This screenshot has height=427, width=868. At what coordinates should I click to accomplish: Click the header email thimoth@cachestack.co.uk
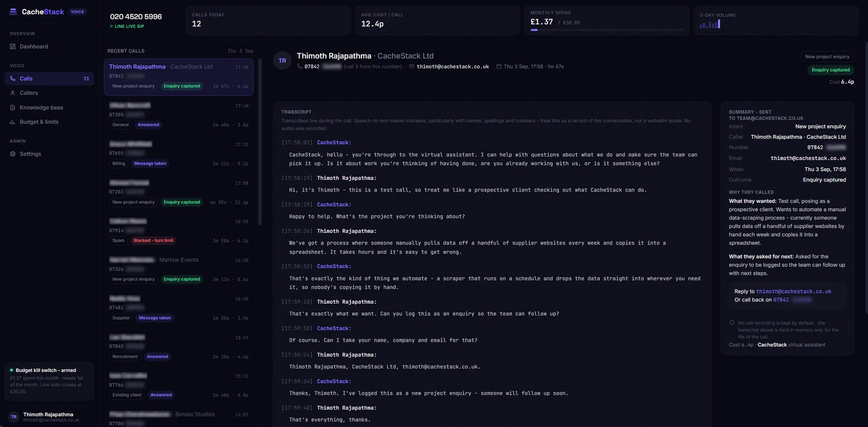pos(453,67)
